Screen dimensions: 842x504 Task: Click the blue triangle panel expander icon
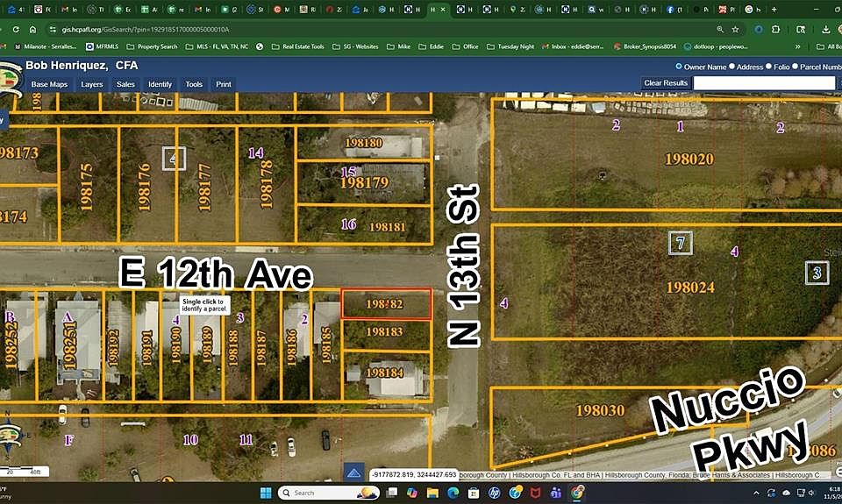pyautogui.click(x=353, y=472)
